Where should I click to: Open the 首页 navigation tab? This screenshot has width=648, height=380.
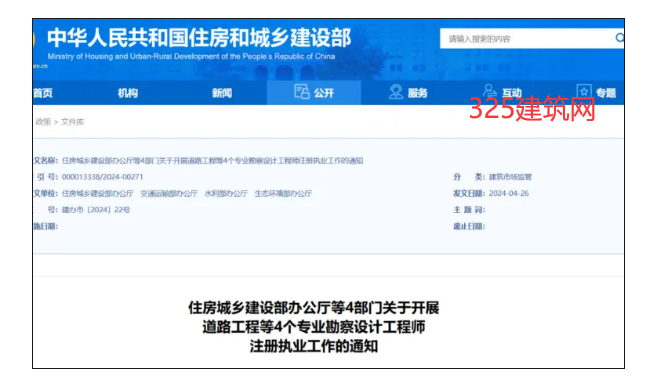pos(43,93)
